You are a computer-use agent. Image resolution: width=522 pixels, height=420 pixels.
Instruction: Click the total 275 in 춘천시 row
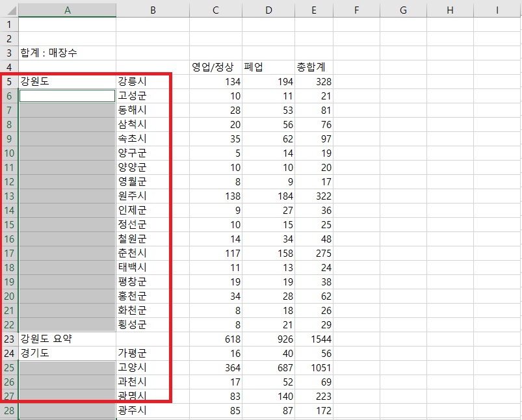pos(314,254)
